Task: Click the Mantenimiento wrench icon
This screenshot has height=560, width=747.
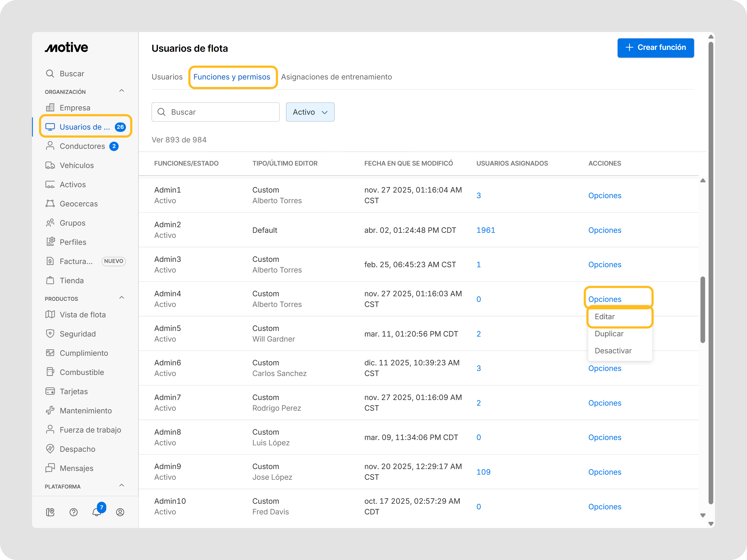Action: click(50, 410)
